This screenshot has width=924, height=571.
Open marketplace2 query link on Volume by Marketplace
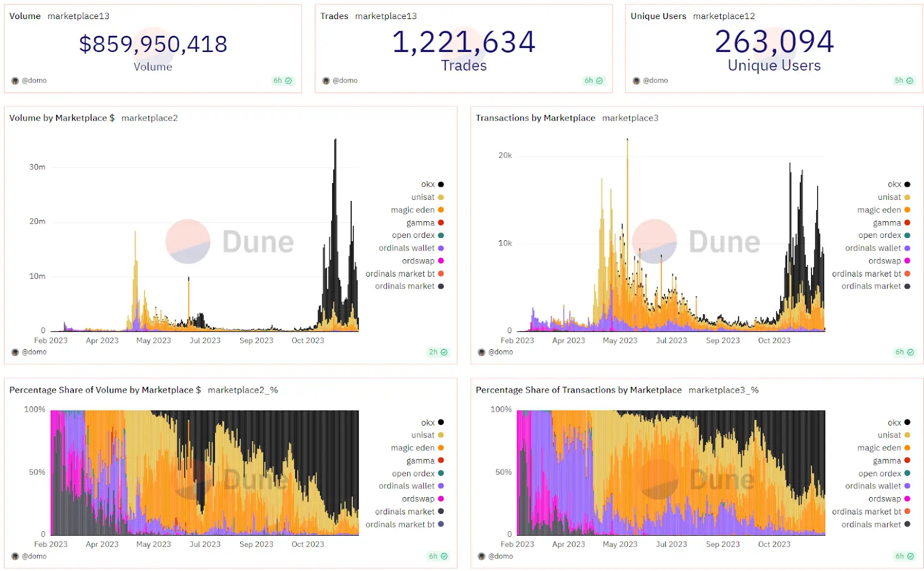(x=150, y=118)
